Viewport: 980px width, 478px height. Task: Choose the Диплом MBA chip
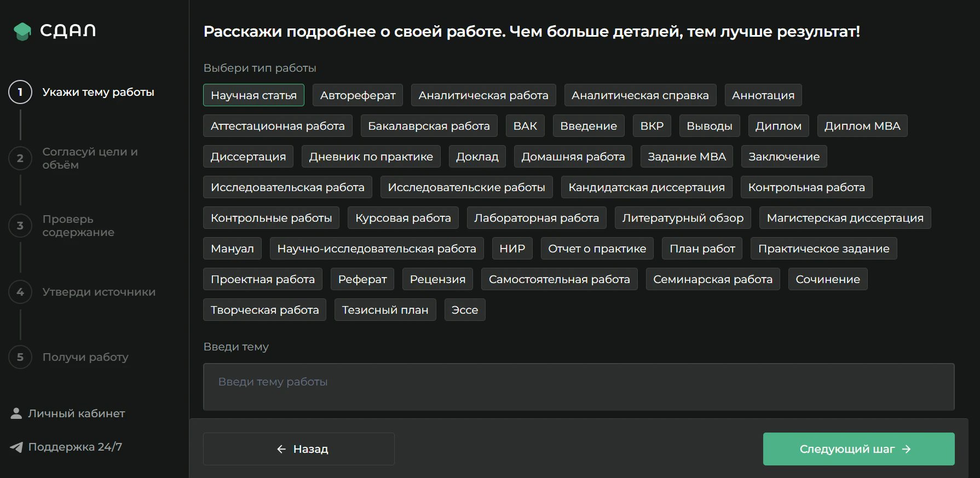pos(862,126)
